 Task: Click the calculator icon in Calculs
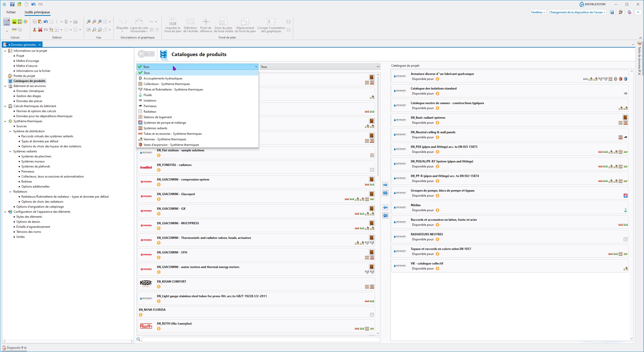tap(7, 22)
